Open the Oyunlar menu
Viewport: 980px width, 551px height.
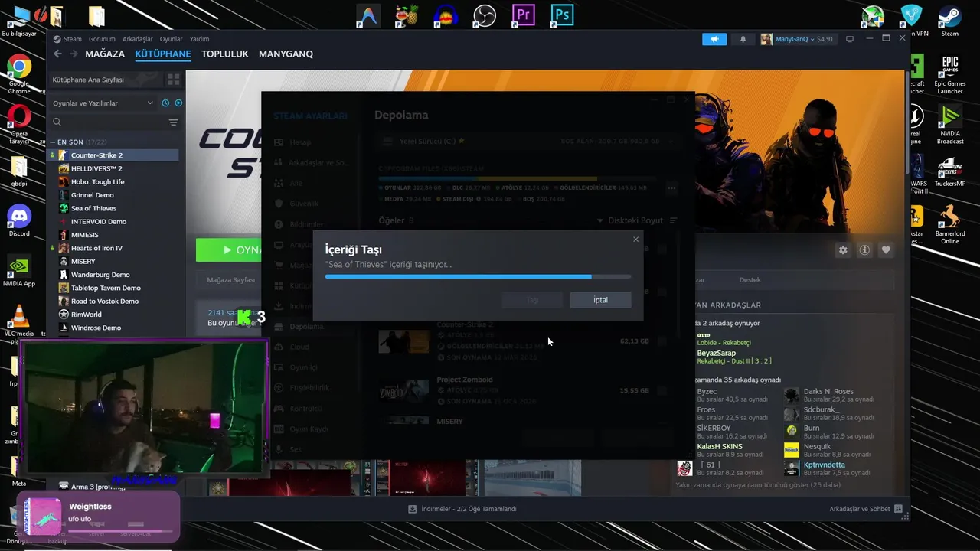[171, 39]
